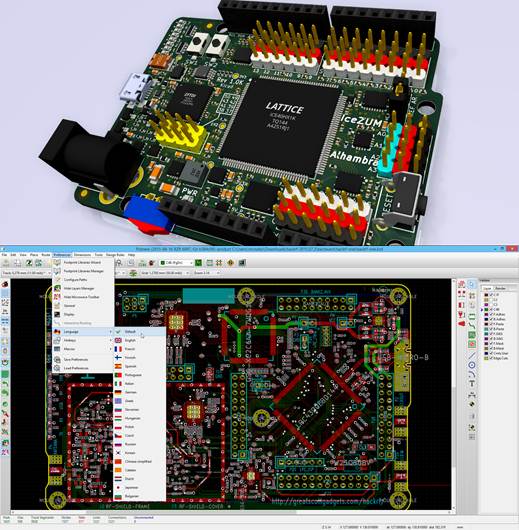This screenshot has width=519, height=530.
Task: Select English language option
Action: coord(139,340)
